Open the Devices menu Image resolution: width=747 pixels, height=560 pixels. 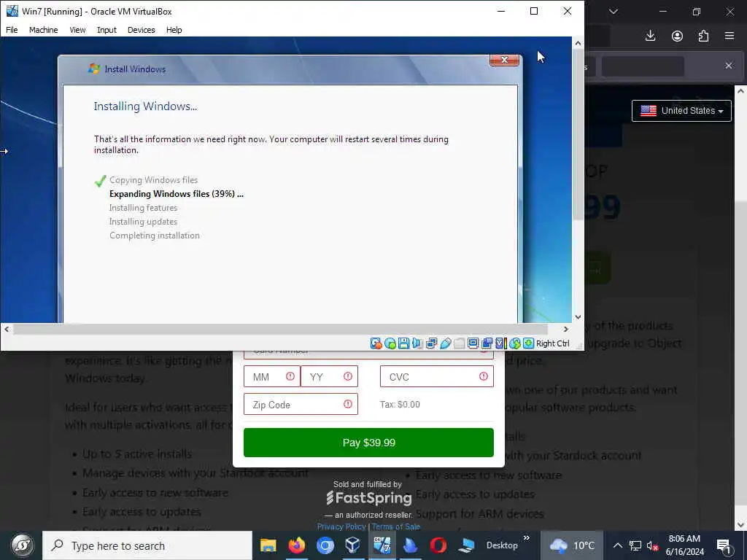[141, 29]
